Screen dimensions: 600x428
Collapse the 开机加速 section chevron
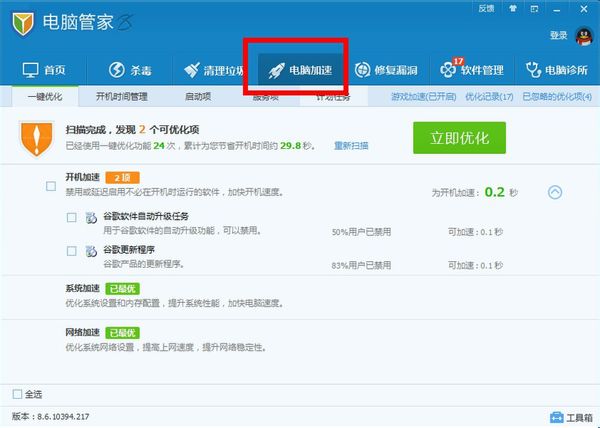click(555, 192)
